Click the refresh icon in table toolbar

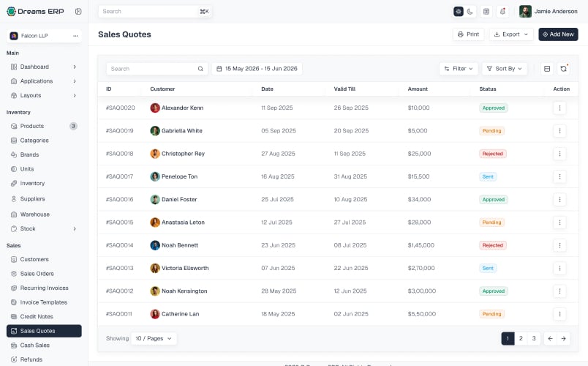point(563,69)
